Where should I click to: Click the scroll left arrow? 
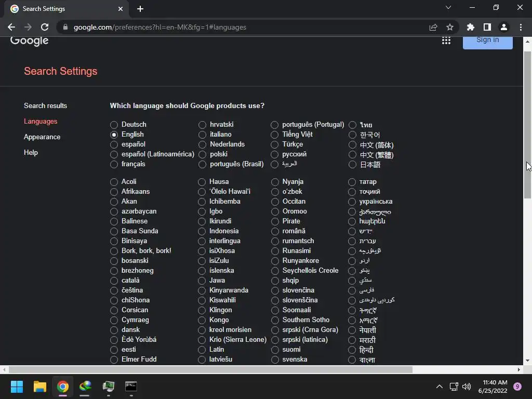point(4,369)
